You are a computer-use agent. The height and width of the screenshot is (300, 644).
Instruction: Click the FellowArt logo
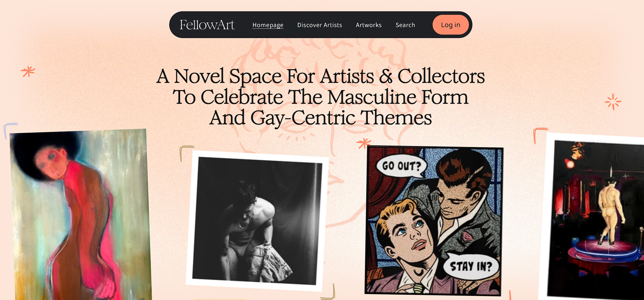click(207, 25)
